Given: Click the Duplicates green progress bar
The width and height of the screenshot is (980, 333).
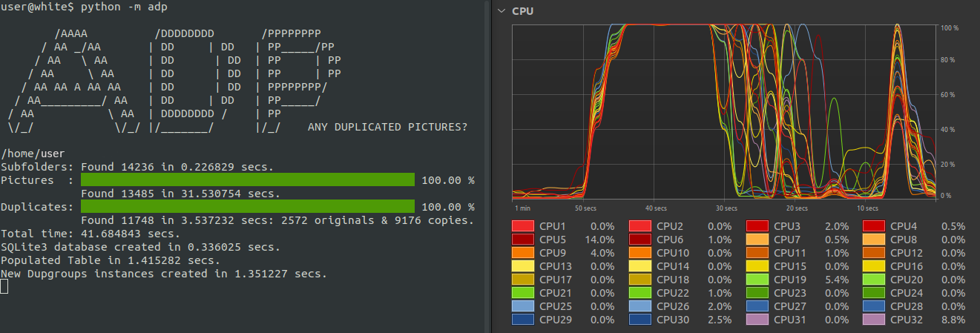Looking at the screenshot, I should pyautogui.click(x=247, y=206).
